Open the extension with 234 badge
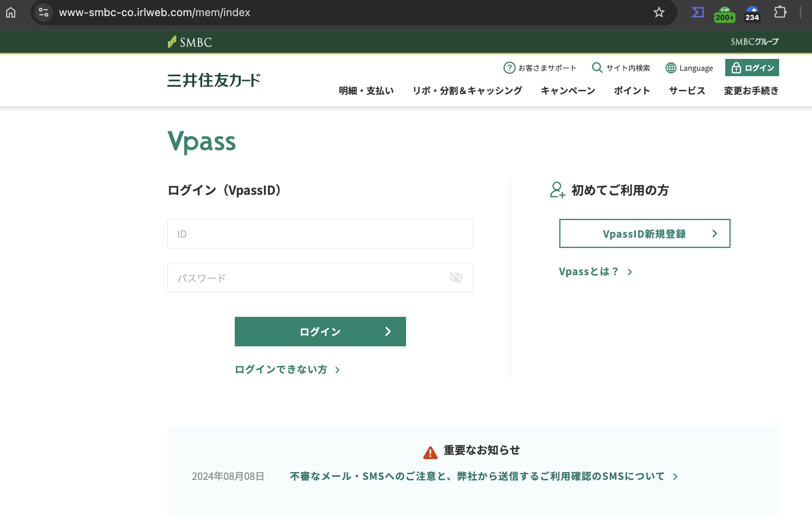The image size is (812, 525). click(752, 14)
